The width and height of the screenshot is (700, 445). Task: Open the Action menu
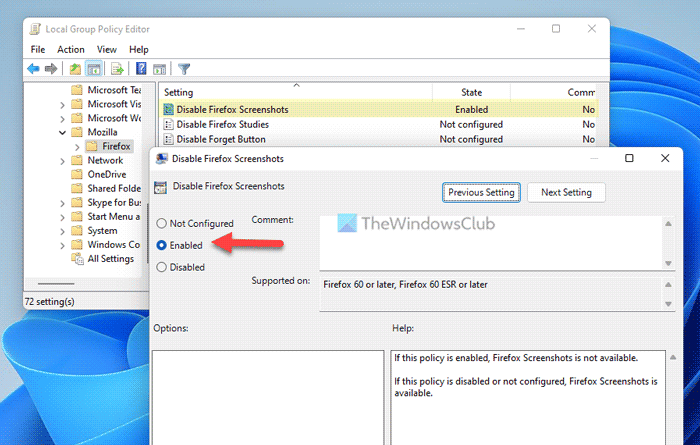tap(71, 49)
